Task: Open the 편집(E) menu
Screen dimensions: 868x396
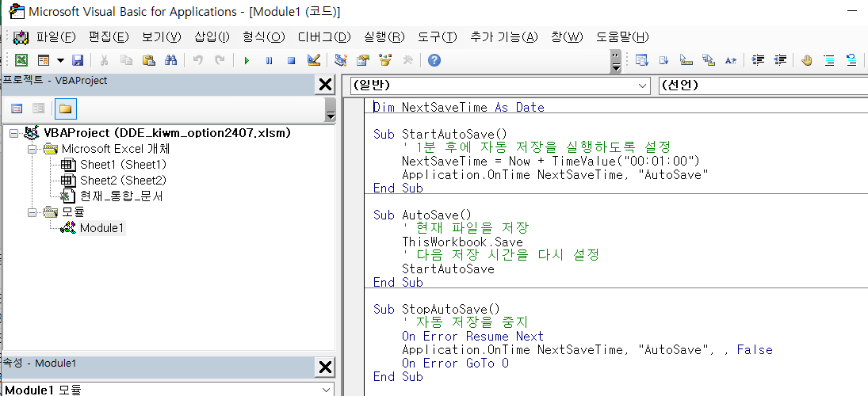Action: pos(109,37)
